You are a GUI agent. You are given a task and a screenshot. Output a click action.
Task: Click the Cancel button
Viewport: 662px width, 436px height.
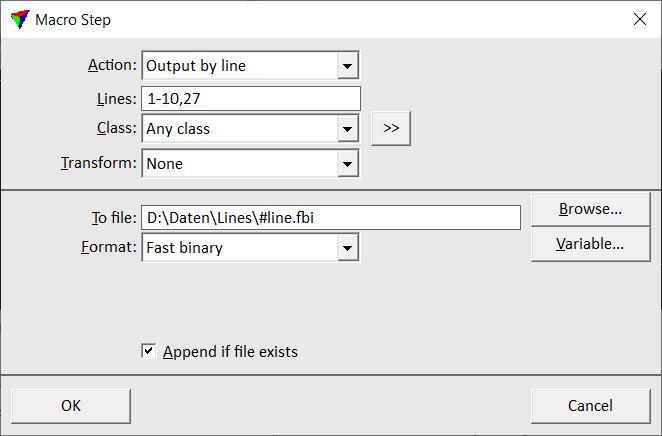point(590,405)
